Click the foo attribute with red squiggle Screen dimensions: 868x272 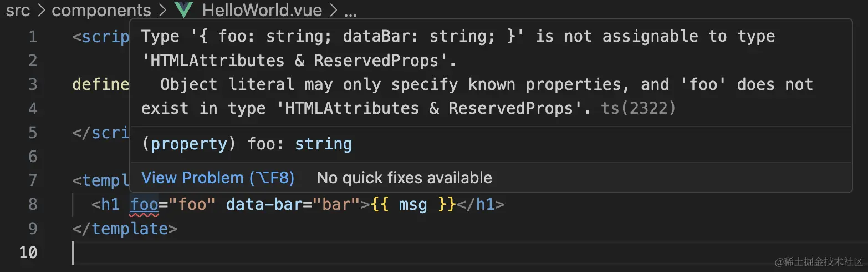[x=144, y=204]
